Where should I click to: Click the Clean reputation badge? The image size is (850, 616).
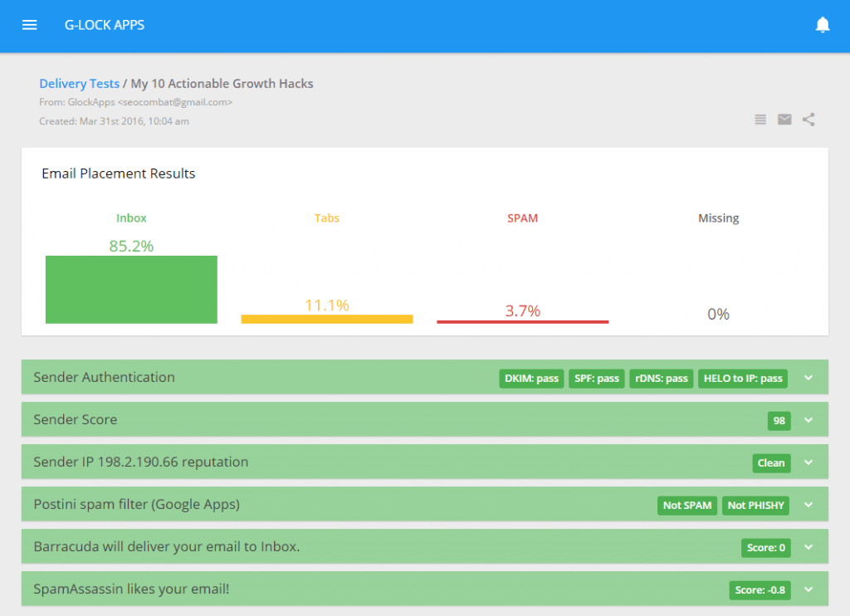771,463
